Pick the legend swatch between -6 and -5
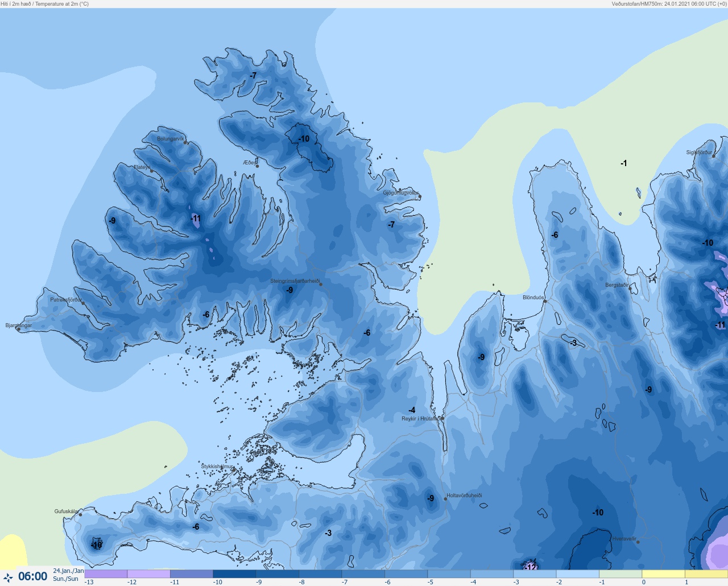Viewport: 728px width, 586px height. 406,574
